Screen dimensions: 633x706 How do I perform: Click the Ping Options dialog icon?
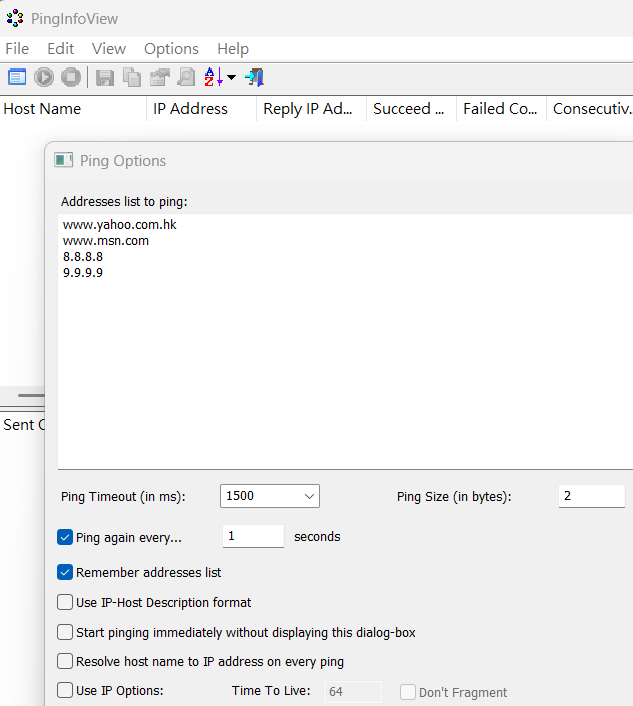point(63,160)
